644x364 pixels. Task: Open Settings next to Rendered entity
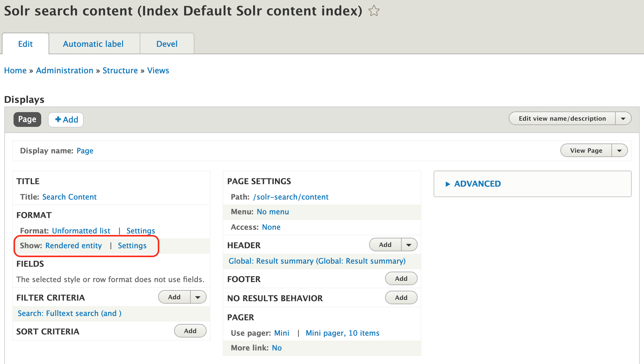[x=132, y=245]
